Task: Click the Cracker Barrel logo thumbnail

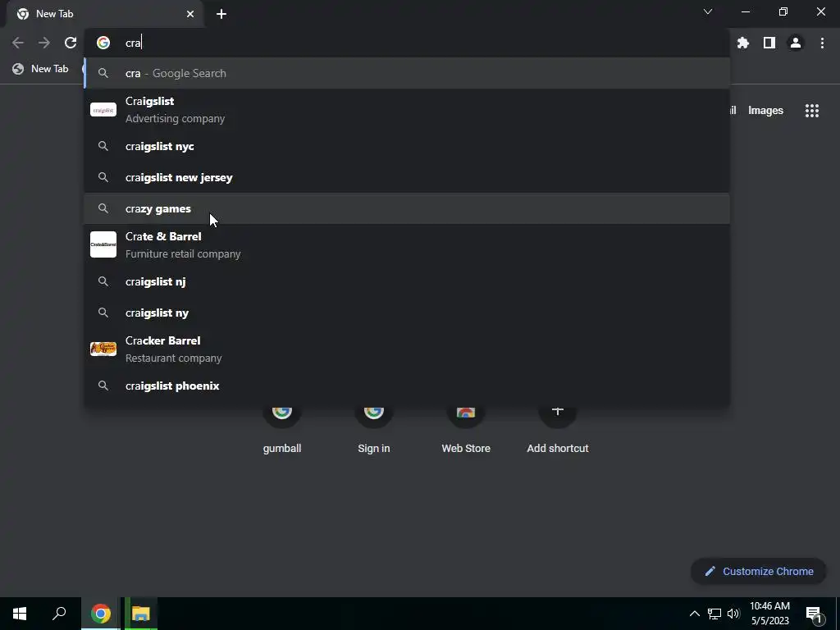Action: 103,349
